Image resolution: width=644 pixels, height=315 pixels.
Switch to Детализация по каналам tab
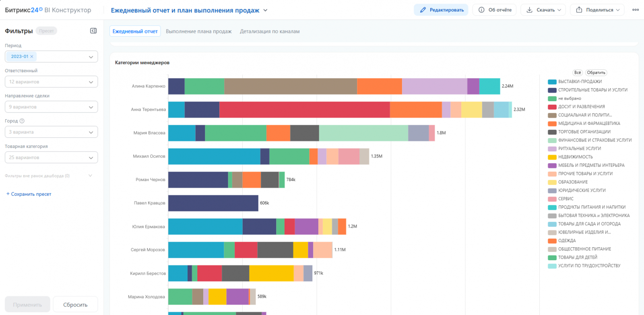tap(270, 31)
